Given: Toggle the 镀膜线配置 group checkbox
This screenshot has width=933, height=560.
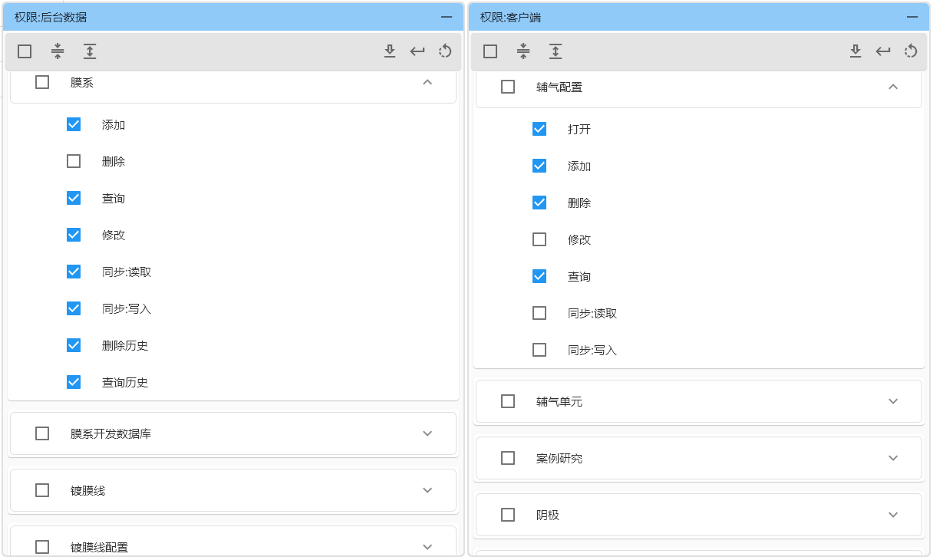Looking at the screenshot, I should pyautogui.click(x=42, y=547).
